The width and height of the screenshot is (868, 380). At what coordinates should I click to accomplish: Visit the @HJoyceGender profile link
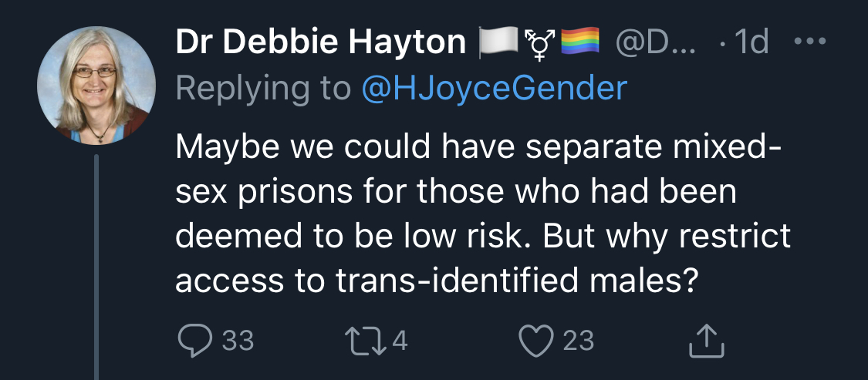click(x=494, y=89)
